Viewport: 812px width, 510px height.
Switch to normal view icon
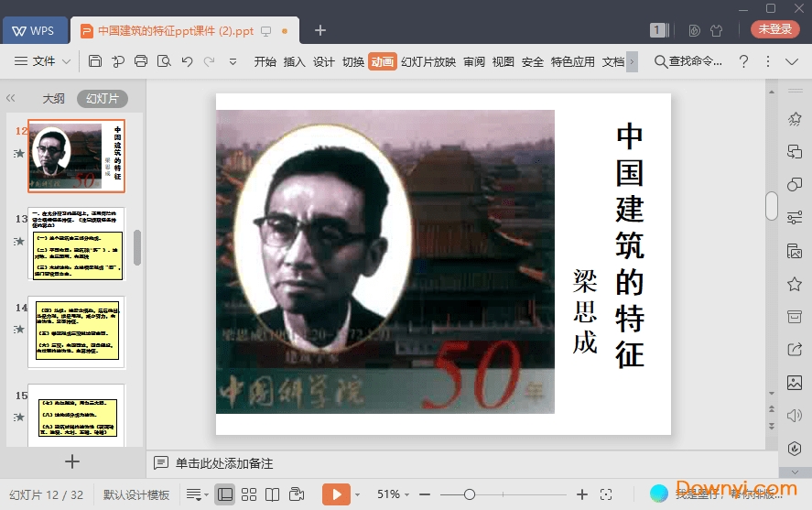225,494
